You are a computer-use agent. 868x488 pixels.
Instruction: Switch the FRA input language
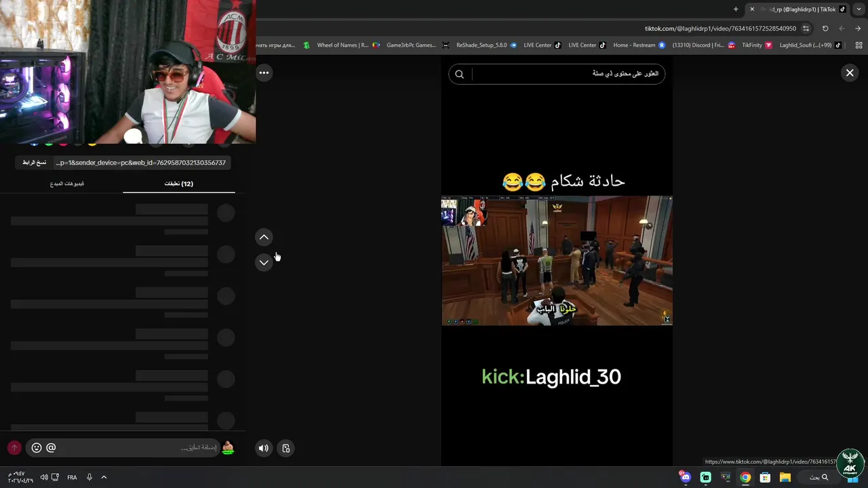click(72, 477)
